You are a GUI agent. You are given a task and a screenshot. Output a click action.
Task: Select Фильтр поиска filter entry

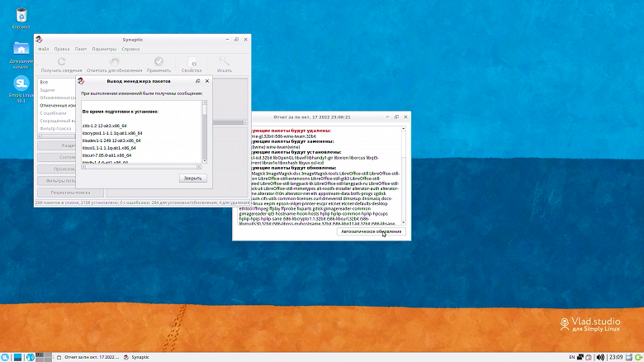pos(57,129)
